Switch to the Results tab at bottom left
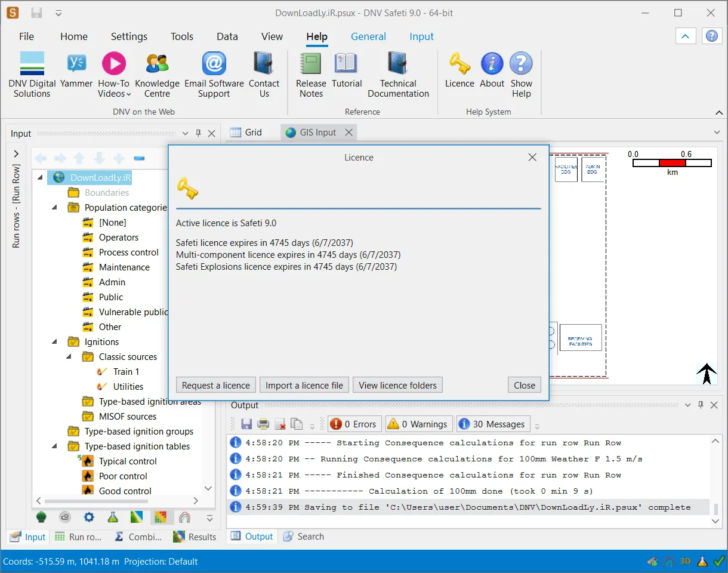 [195, 537]
